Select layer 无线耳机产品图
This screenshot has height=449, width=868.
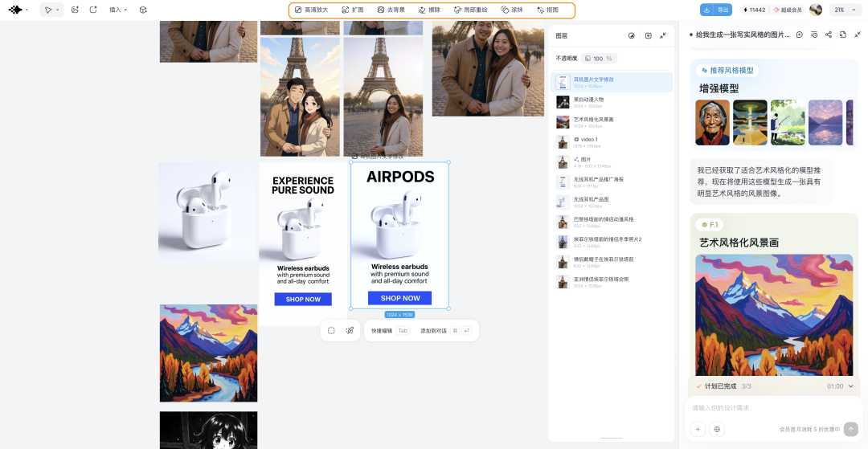coord(611,202)
